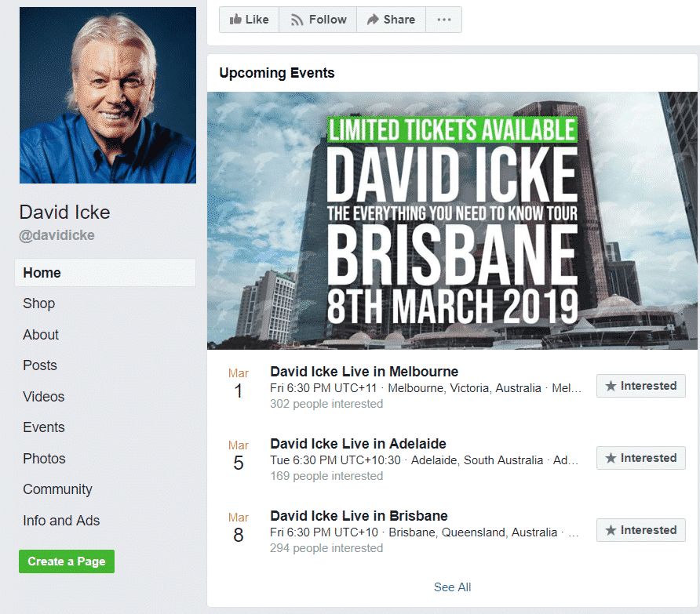This screenshot has width=700, height=614.
Task: Open the Photos section
Action: 44,459
